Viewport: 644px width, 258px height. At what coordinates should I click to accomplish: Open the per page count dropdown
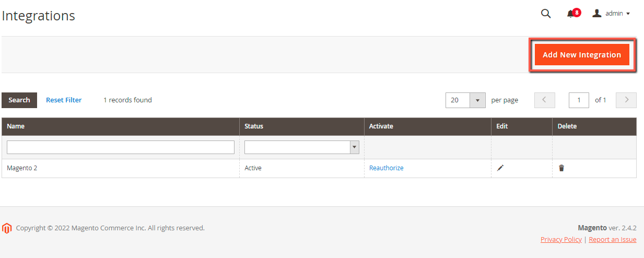click(x=465, y=100)
